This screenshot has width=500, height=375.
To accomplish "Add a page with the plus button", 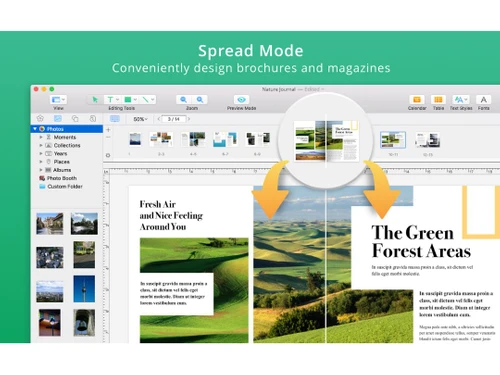I will [x=108, y=130].
